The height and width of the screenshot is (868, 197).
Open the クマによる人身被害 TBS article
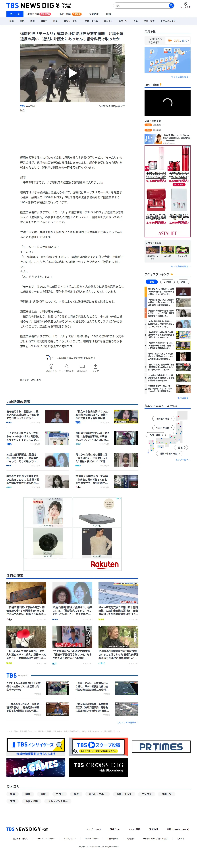coord(38,688)
